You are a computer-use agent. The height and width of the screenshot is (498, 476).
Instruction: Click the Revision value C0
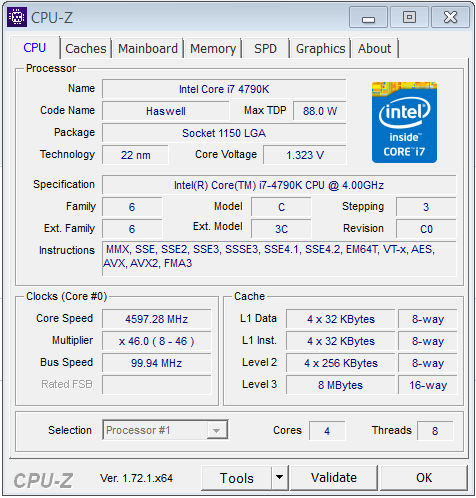coord(426,229)
